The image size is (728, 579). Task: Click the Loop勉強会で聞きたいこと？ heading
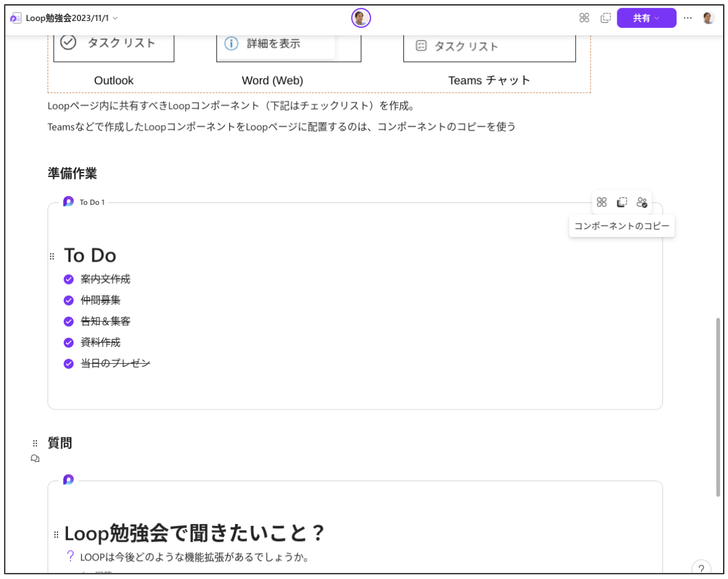coord(194,533)
